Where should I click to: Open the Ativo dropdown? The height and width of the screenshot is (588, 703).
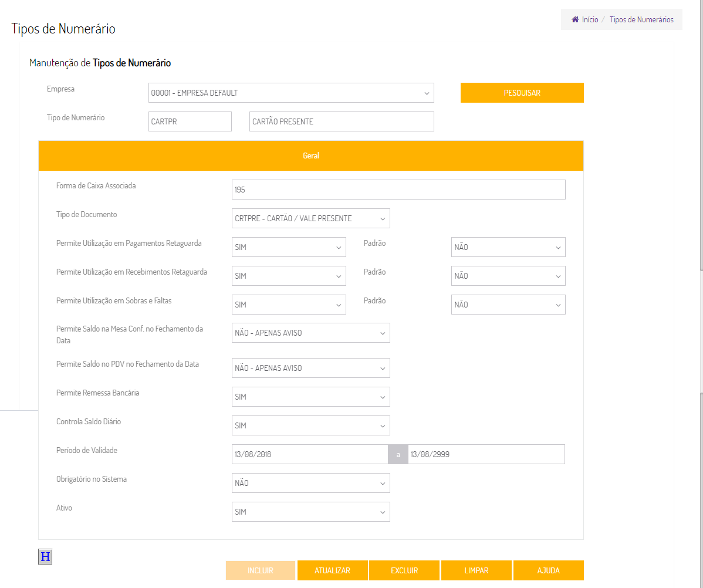[x=310, y=512]
